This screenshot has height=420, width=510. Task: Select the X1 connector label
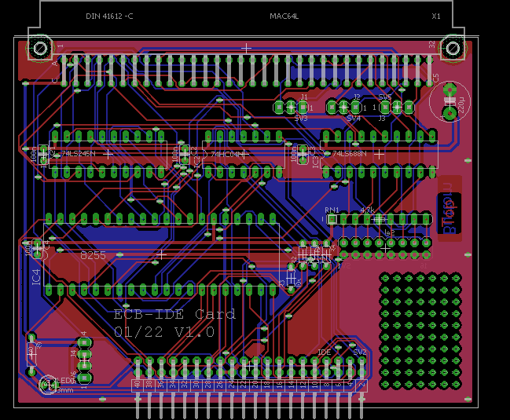click(x=436, y=16)
